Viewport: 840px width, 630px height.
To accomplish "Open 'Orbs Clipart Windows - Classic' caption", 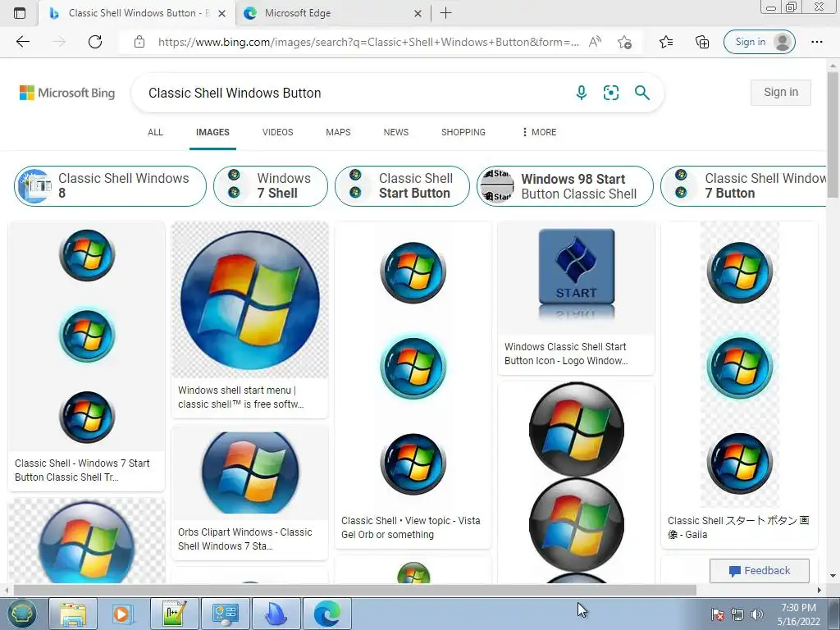I will (244, 539).
